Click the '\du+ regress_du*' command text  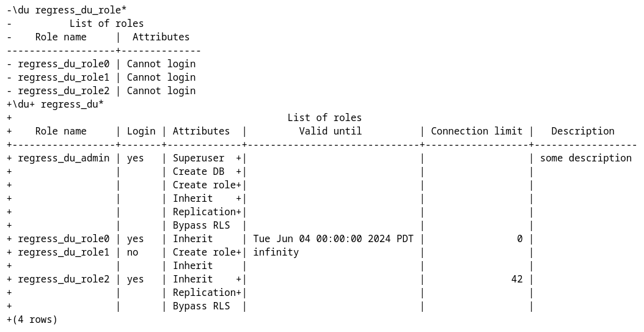pyautogui.click(x=58, y=104)
